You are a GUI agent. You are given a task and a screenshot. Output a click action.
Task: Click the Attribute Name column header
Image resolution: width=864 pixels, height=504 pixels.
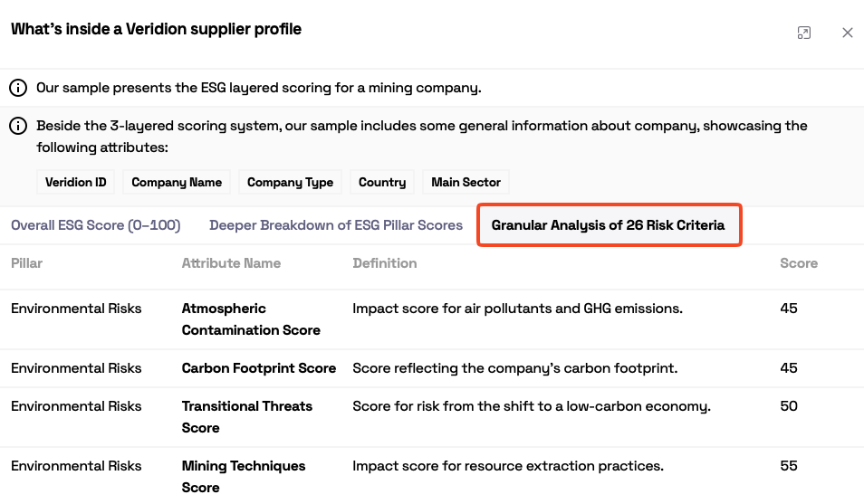[x=231, y=263]
